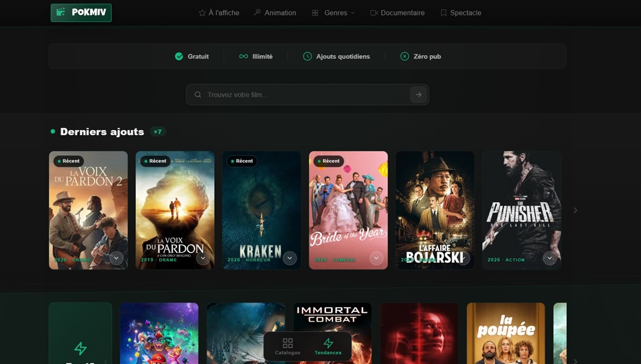Click the Récent badge on La Voix du Pardon 2
641x364 pixels.
click(69, 161)
